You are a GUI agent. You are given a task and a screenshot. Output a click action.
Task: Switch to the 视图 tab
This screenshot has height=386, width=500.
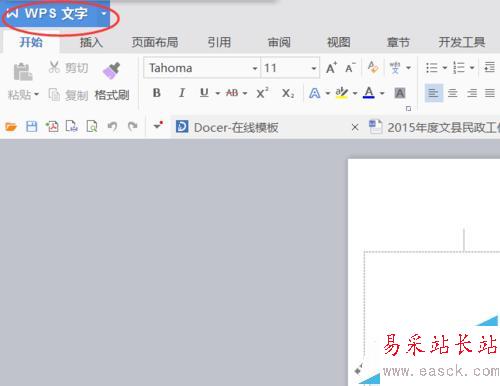click(338, 42)
